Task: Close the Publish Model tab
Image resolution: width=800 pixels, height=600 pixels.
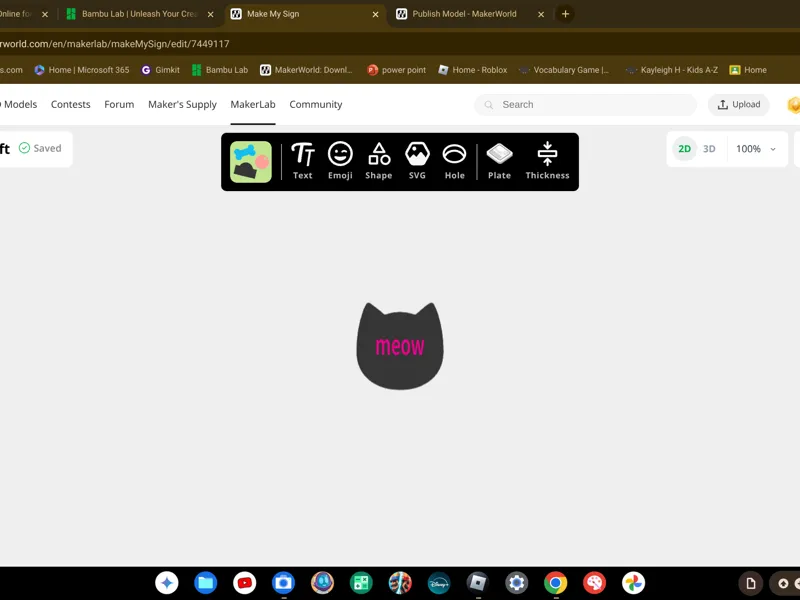Action: pos(541,14)
